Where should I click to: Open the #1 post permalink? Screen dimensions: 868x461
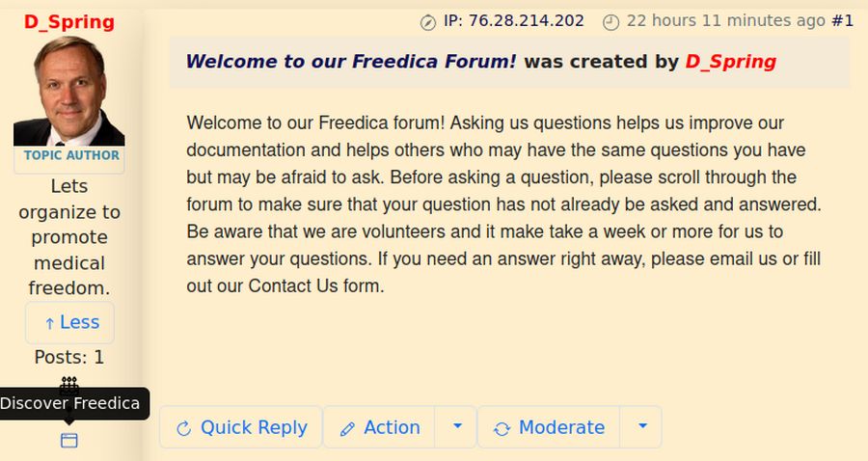coord(842,20)
